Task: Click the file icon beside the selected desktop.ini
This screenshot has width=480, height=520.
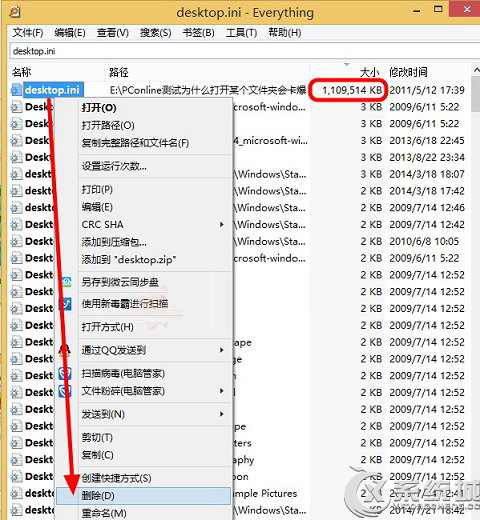Action: pos(16,90)
